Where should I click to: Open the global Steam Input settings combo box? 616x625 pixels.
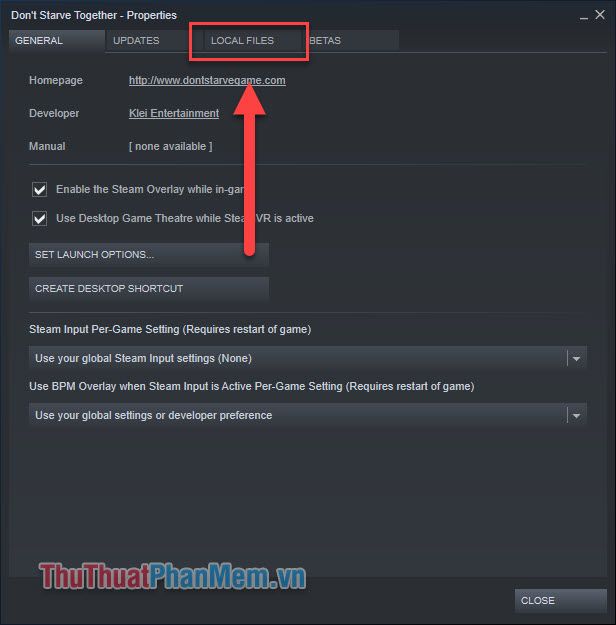click(307, 358)
